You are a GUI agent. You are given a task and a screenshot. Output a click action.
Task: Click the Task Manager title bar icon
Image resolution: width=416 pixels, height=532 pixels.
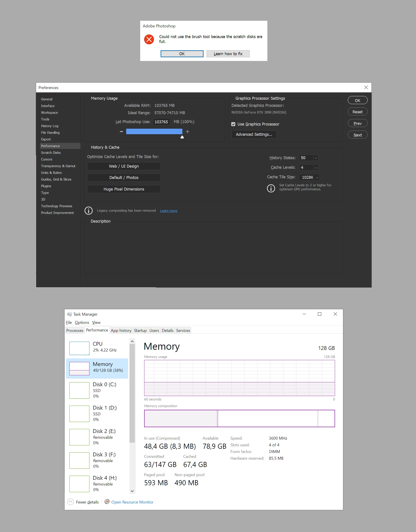click(69, 314)
